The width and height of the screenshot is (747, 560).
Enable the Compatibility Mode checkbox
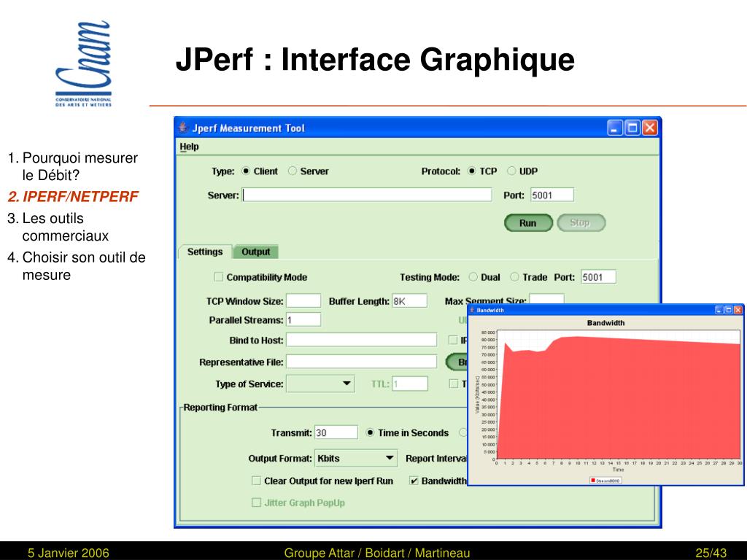[x=219, y=277]
